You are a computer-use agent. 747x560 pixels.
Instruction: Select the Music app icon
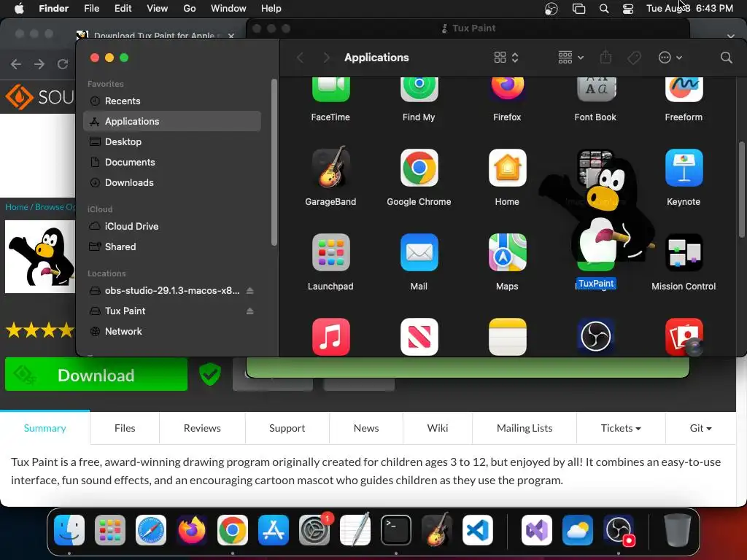coord(330,337)
